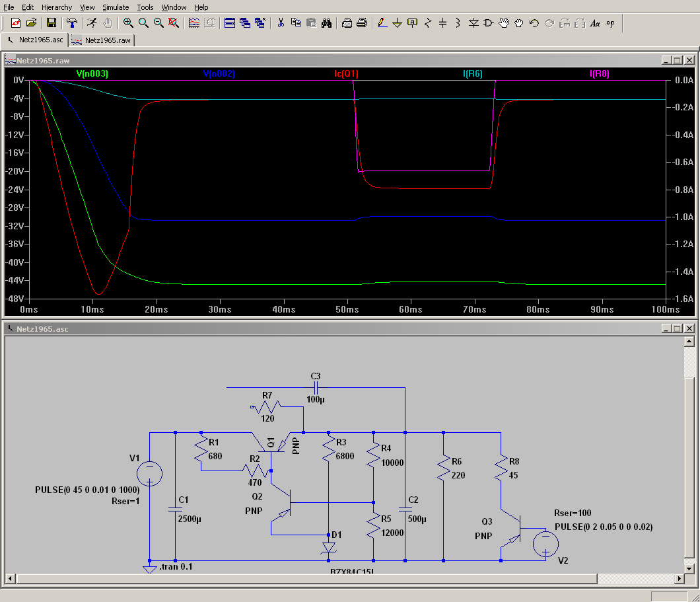Screen dimensions: 700x602
Task: Open the Component gate-symbol tool
Action: [489, 22]
